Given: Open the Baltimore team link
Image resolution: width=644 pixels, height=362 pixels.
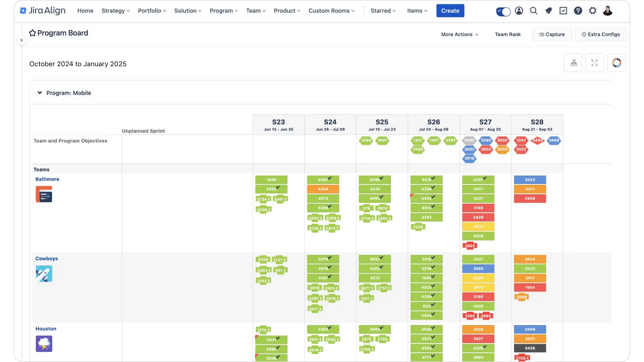Looking at the screenshot, I should [47, 179].
